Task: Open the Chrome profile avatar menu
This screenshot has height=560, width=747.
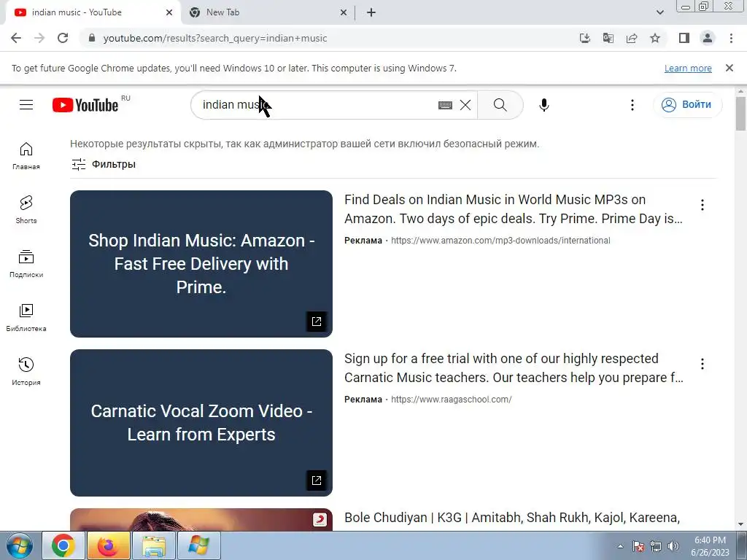Action: click(x=708, y=38)
